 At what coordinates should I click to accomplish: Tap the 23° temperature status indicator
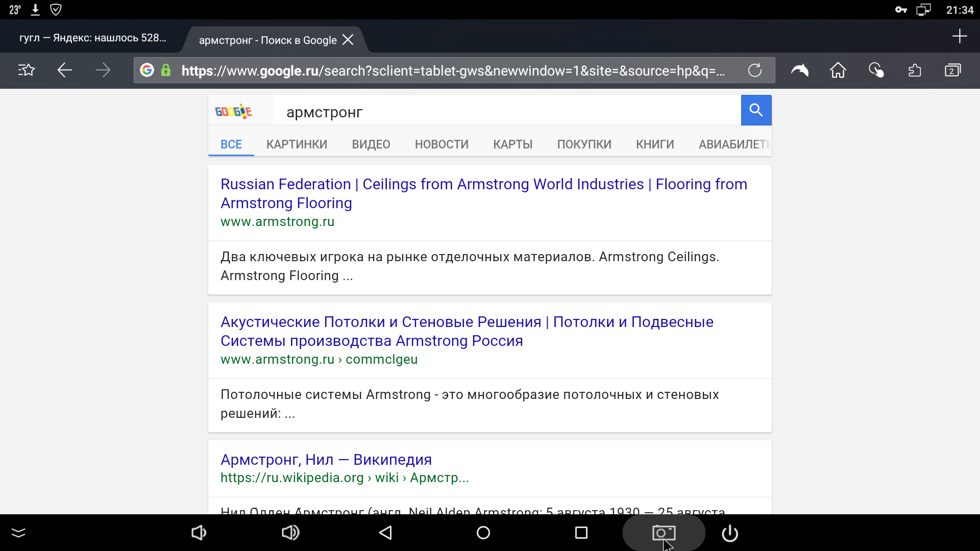tap(15, 10)
